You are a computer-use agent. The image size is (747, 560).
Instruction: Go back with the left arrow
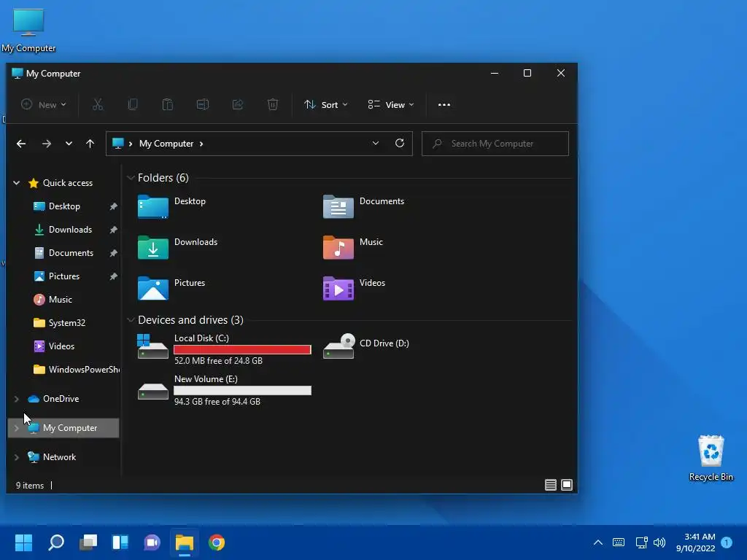(x=21, y=144)
